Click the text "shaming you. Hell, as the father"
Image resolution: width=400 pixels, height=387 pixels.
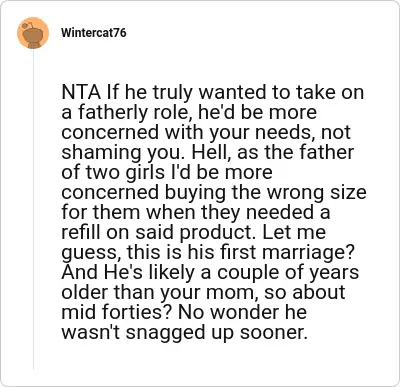tap(207, 152)
